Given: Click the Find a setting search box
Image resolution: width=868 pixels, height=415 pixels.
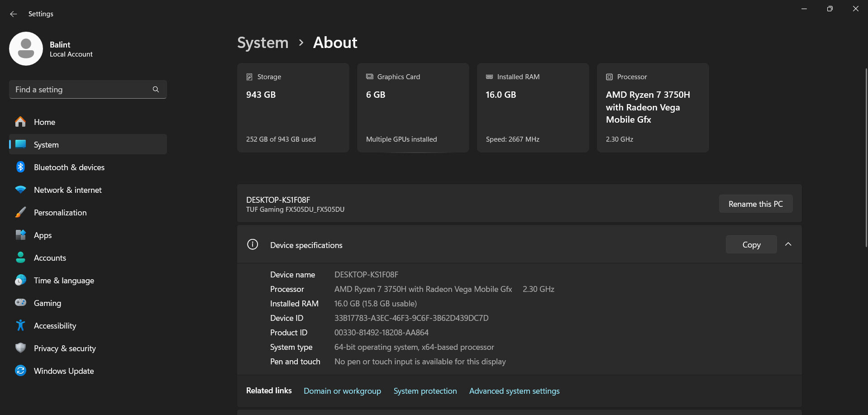Looking at the screenshot, I should (x=88, y=90).
